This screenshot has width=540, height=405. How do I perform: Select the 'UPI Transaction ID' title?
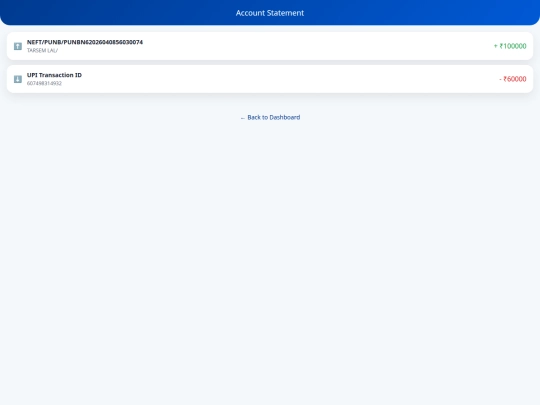(x=54, y=75)
